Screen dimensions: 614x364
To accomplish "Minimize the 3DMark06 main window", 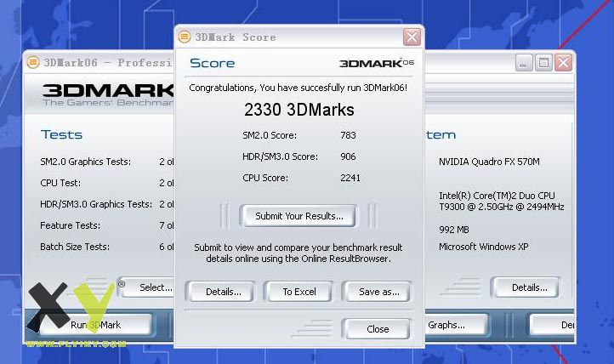I will tap(524, 62).
